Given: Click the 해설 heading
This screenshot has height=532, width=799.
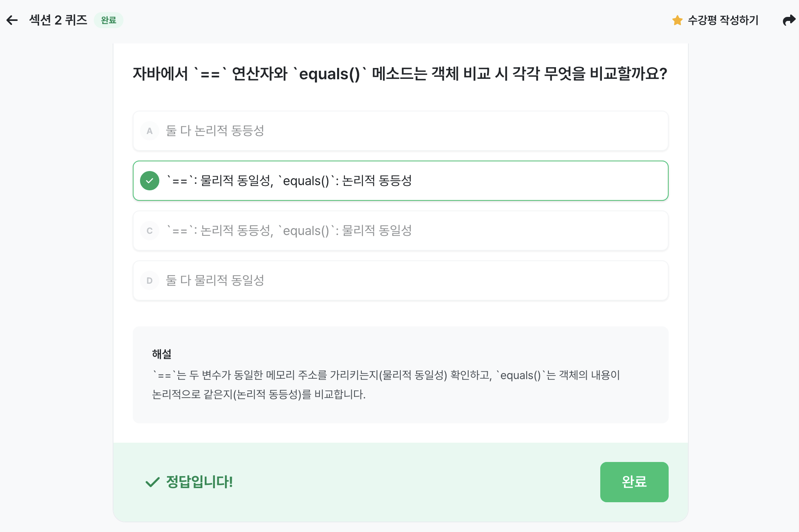Looking at the screenshot, I should pos(162,354).
